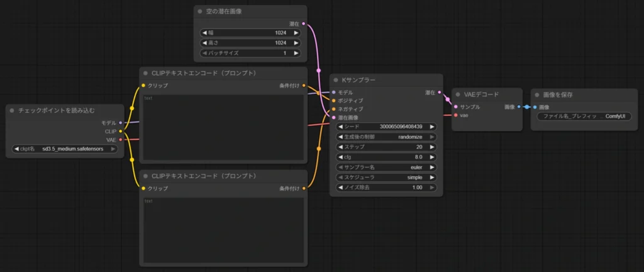
Task: Collapse the 画像を保存 node dot
Action: pyautogui.click(x=537, y=94)
